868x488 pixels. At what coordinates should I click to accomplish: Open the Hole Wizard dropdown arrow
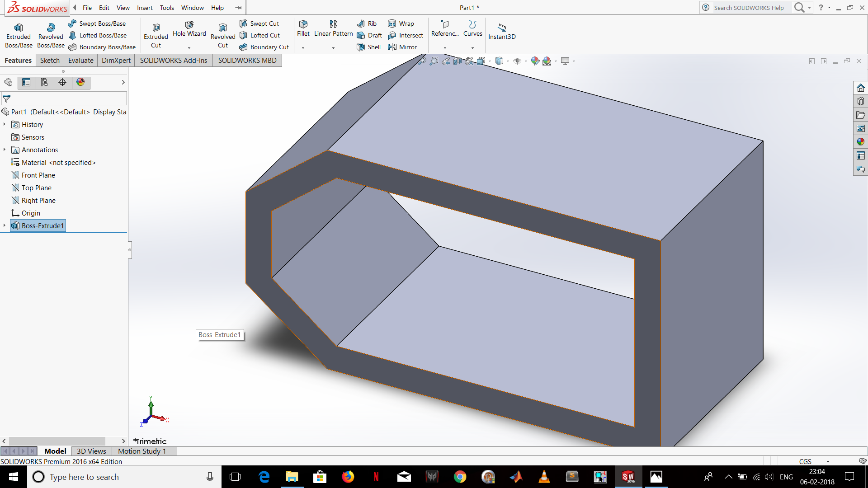[189, 48]
